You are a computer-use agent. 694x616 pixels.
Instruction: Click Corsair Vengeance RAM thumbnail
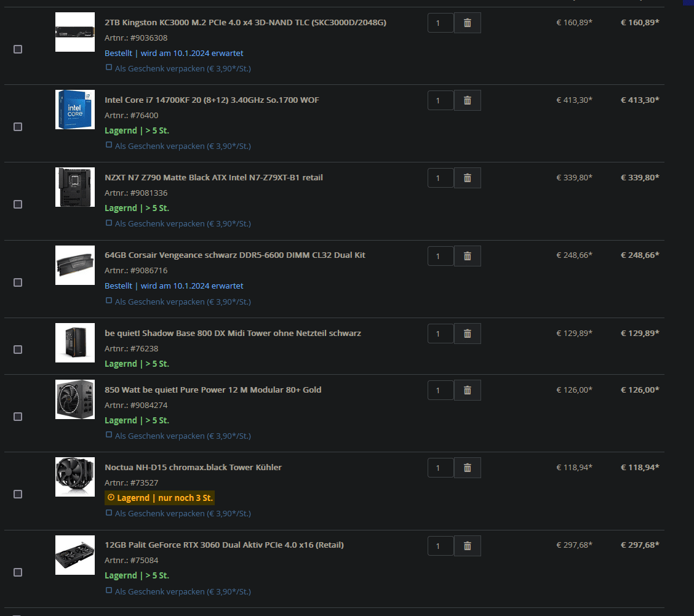pos(75,265)
